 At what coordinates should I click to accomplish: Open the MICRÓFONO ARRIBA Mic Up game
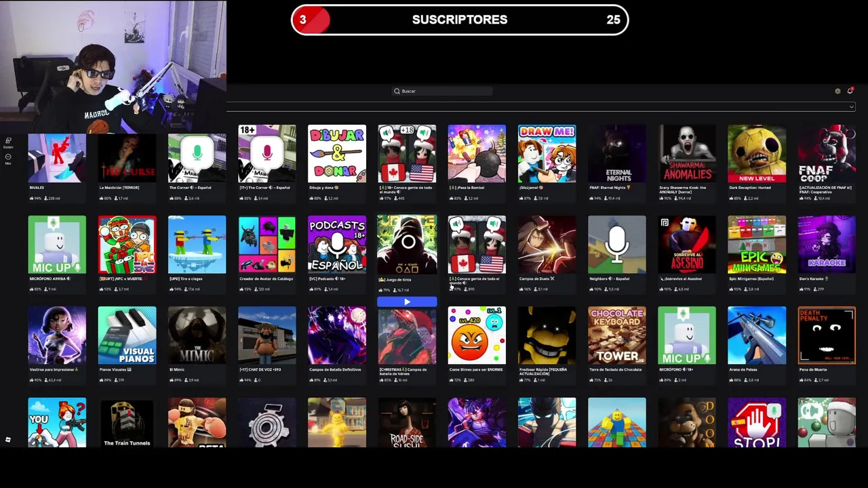(x=57, y=245)
